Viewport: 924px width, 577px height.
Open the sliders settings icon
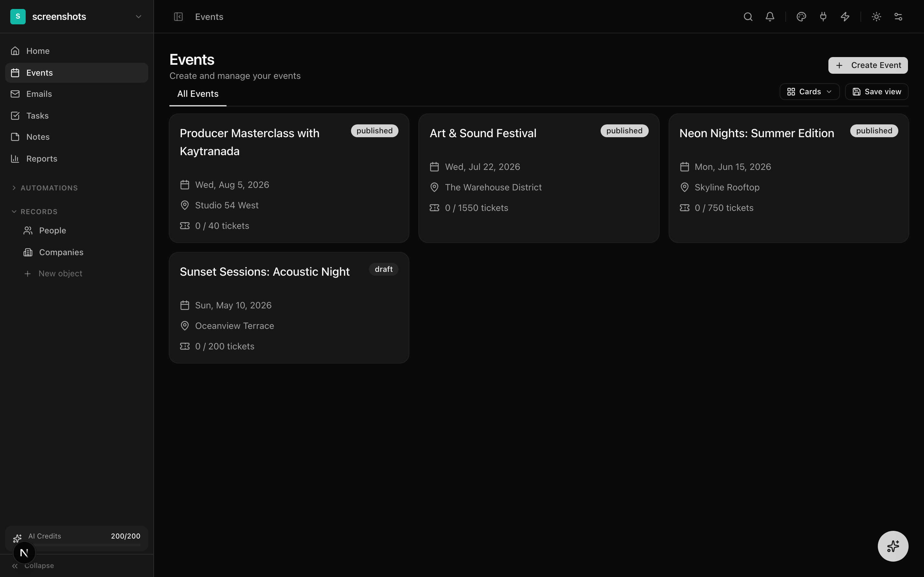pyautogui.click(x=898, y=17)
